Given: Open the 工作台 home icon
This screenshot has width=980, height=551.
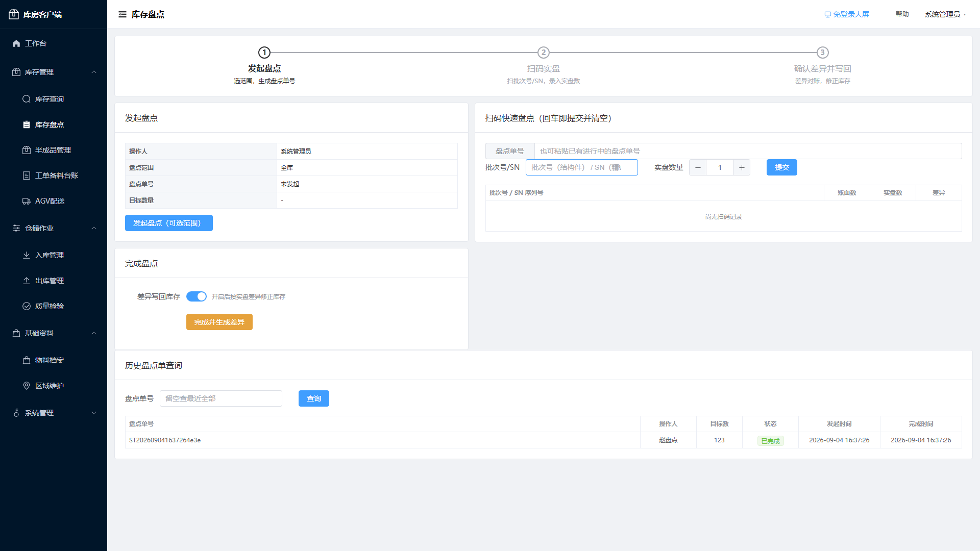Looking at the screenshot, I should coord(16,43).
